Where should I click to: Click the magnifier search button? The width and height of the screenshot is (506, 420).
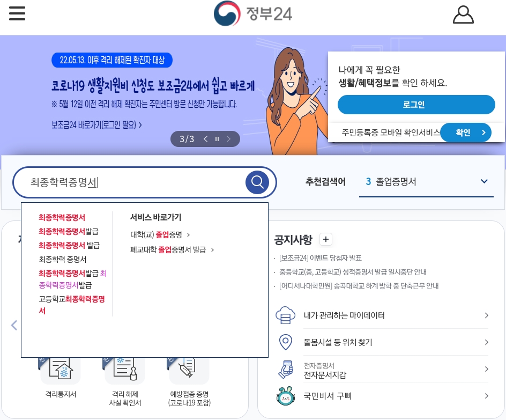[257, 182]
